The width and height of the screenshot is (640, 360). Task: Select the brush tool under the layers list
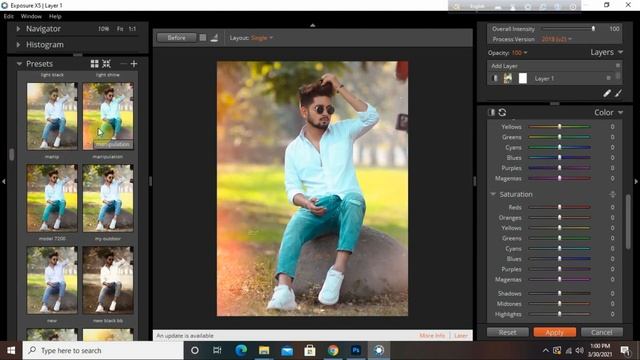[618, 93]
